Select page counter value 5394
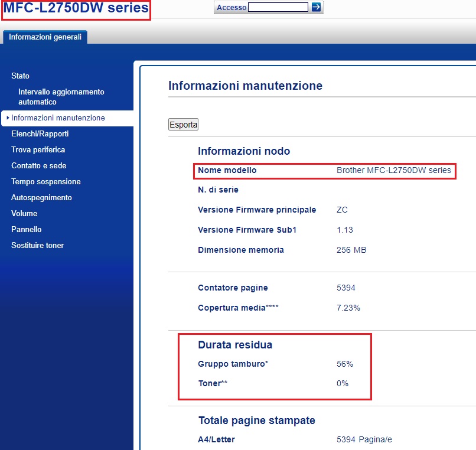 [x=345, y=288]
